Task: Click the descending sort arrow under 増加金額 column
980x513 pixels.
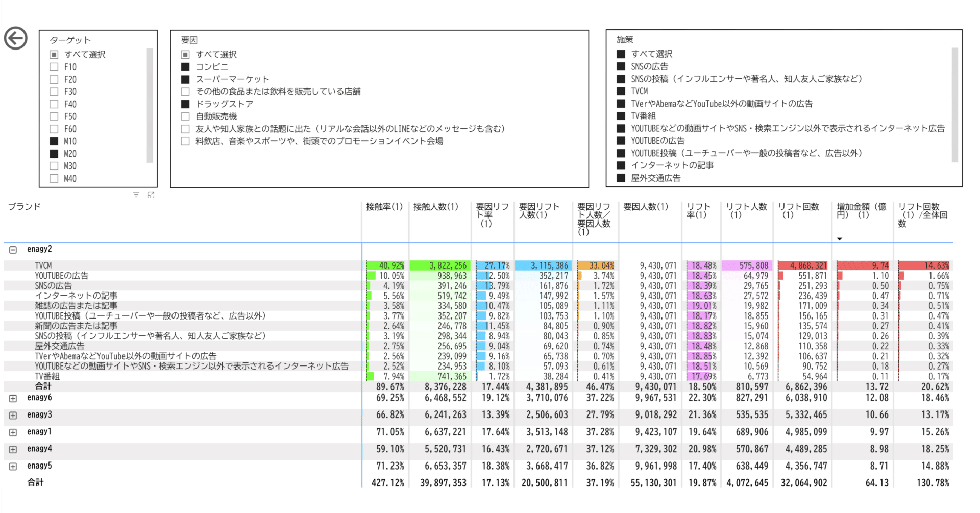Action: 839,238
